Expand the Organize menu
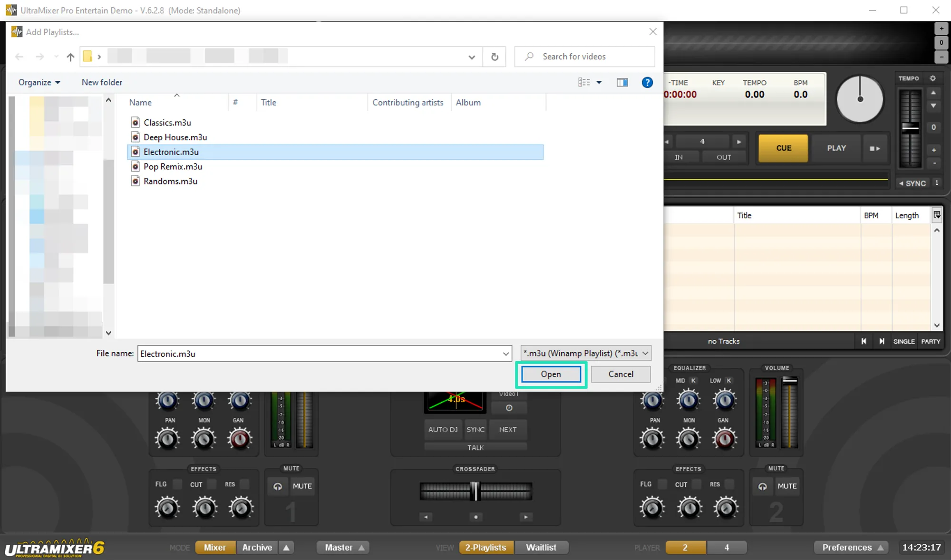 coord(39,82)
